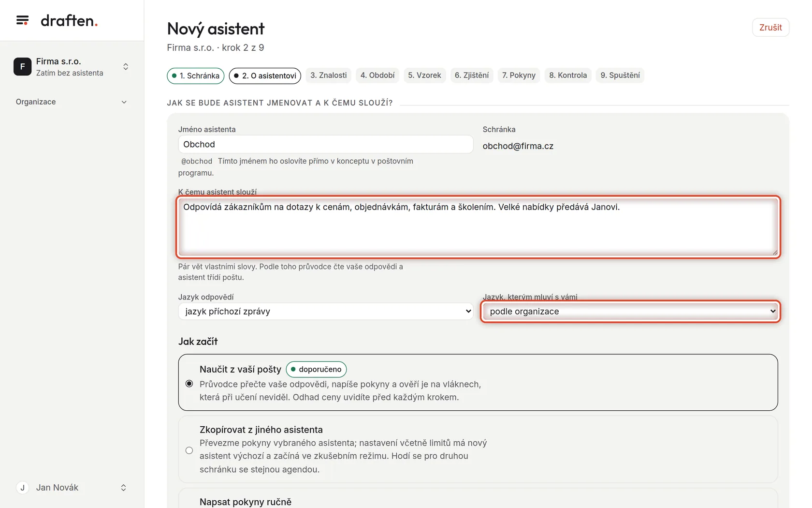This screenshot has width=812, height=508.
Task: Switch to step 3. Znalosti
Action: click(329, 75)
